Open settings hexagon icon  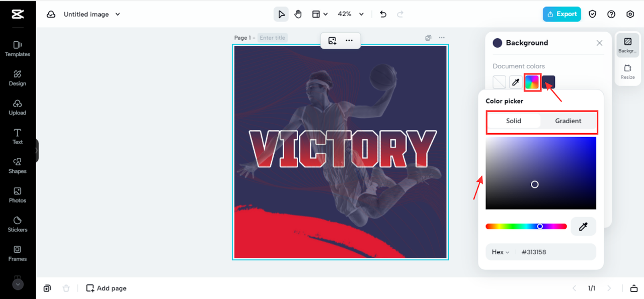click(x=630, y=14)
